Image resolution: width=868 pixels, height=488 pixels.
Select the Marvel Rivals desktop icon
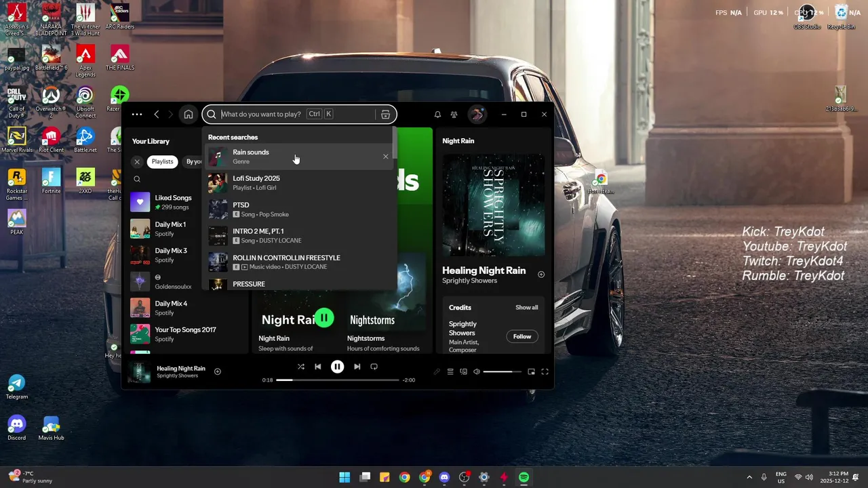click(17, 140)
